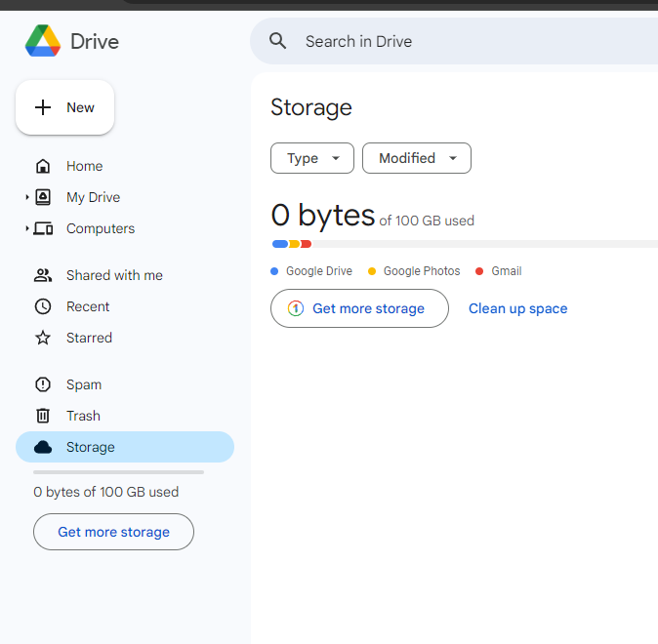Open the Type filter dropdown
The width and height of the screenshot is (658, 644).
pos(312,158)
